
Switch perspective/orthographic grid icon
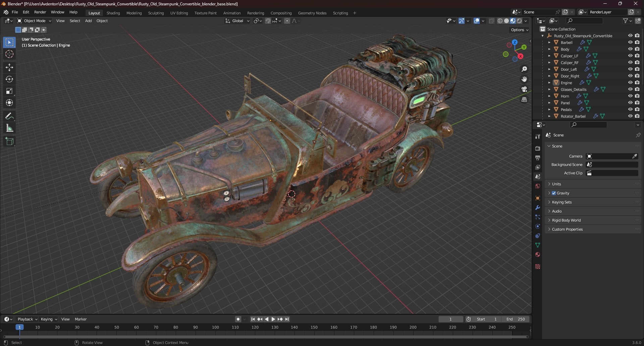[524, 99]
